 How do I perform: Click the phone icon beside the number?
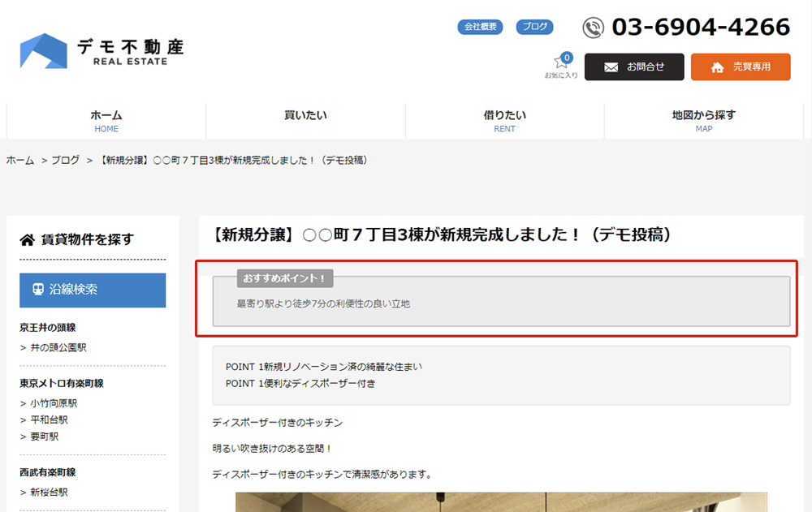pyautogui.click(x=594, y=28)
